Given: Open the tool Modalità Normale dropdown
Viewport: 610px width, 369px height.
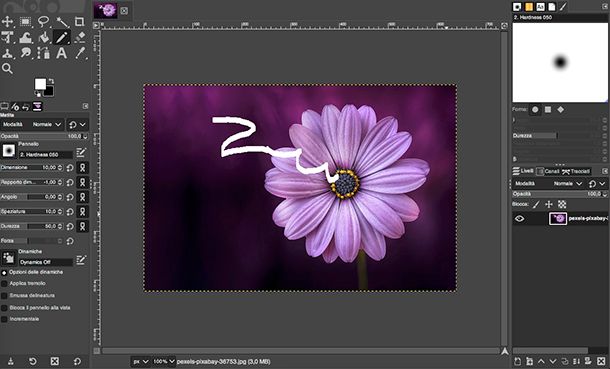Looking at the screenshot, I should 32,124.
